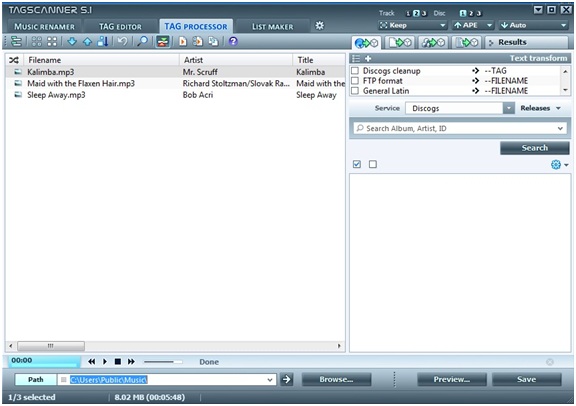576x406 pixels.
Task: Select Track format option 3
Action: point(424,14)
